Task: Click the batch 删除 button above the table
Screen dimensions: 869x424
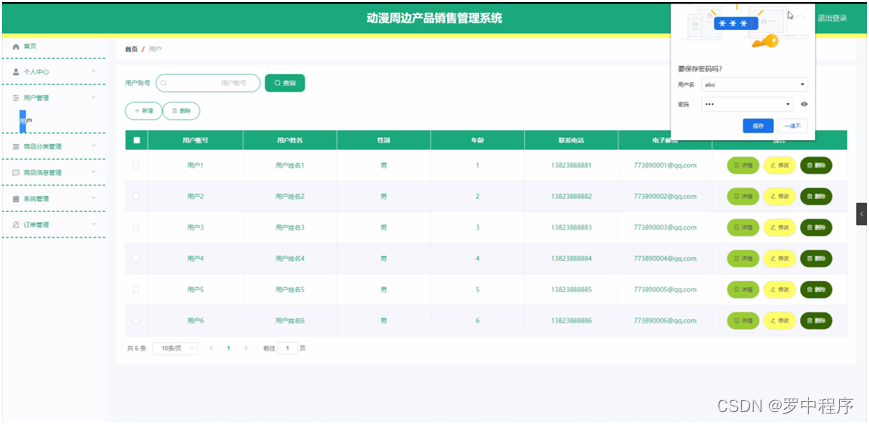Action: tap(181, 111)
